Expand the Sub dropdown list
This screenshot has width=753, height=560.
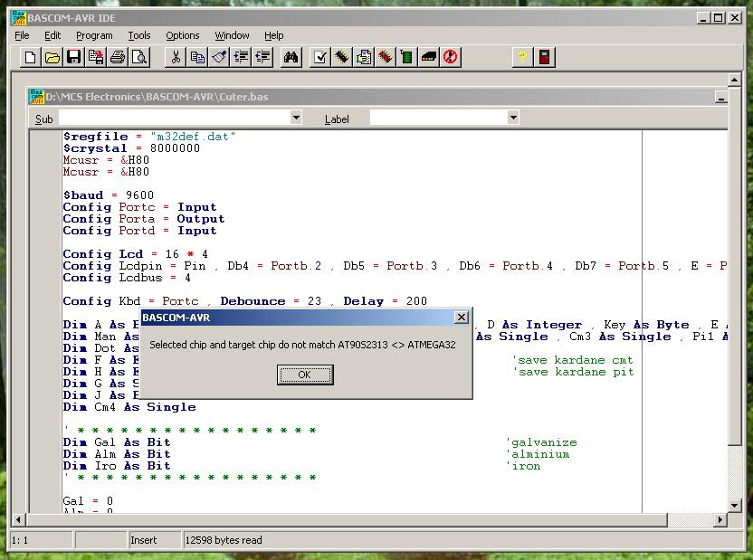click(x=296, y=118)
